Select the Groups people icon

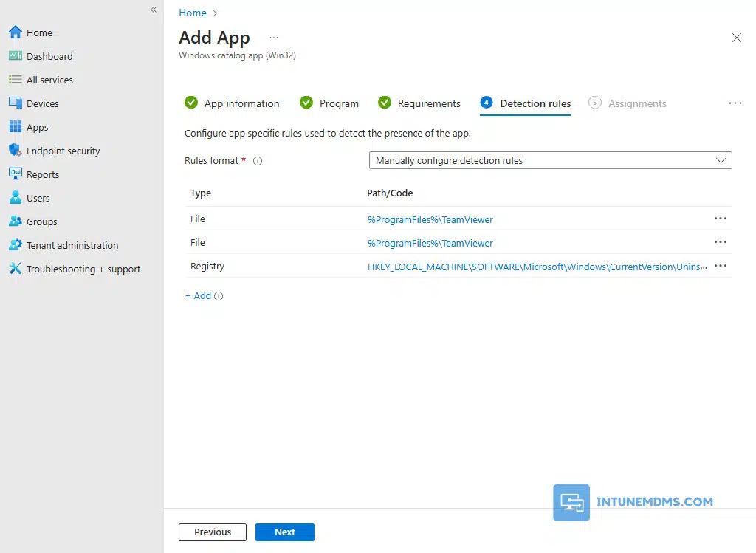pyautogui.click(x=16, y=221)
